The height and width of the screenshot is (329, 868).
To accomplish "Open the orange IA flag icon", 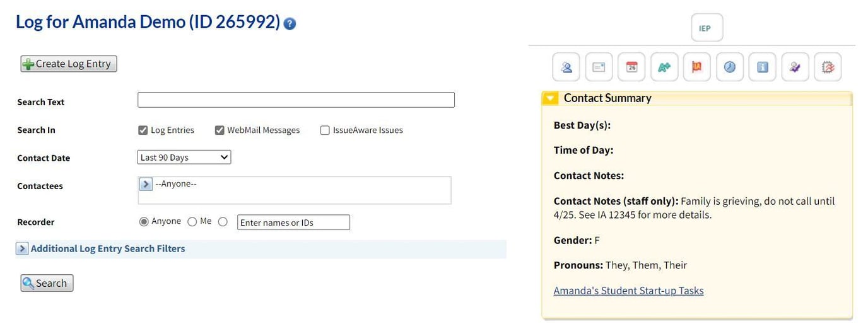I will [697, 67].
